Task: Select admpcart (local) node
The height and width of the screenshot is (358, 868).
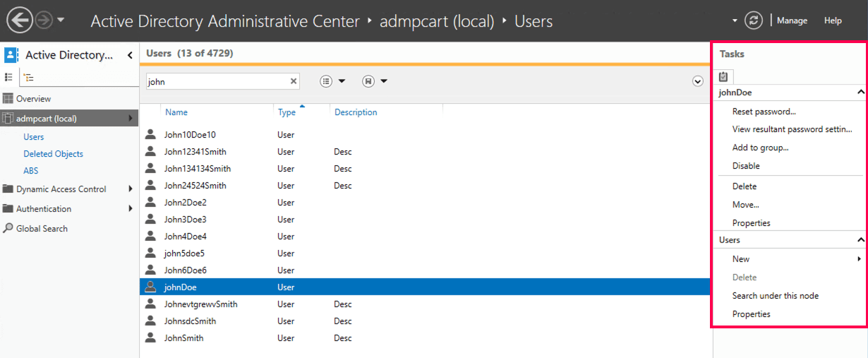Action: pos(69,119)
